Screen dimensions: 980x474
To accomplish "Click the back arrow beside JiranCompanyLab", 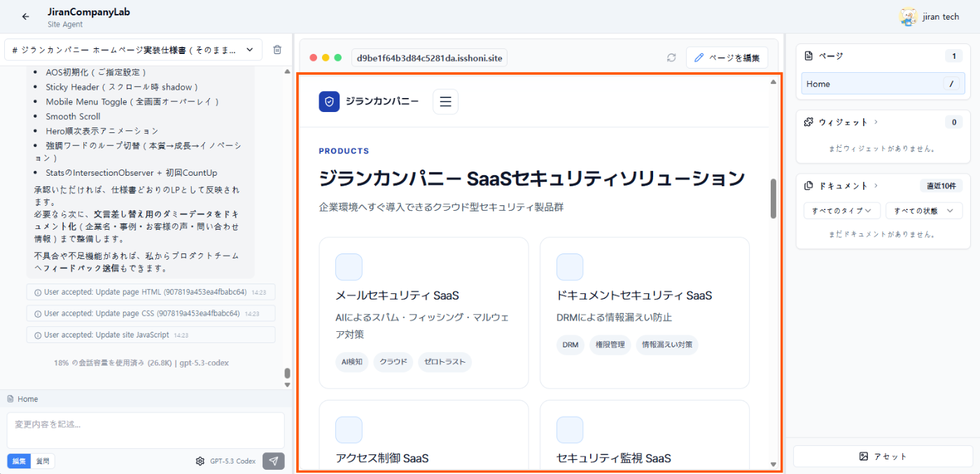I will (x=26, y=17).
